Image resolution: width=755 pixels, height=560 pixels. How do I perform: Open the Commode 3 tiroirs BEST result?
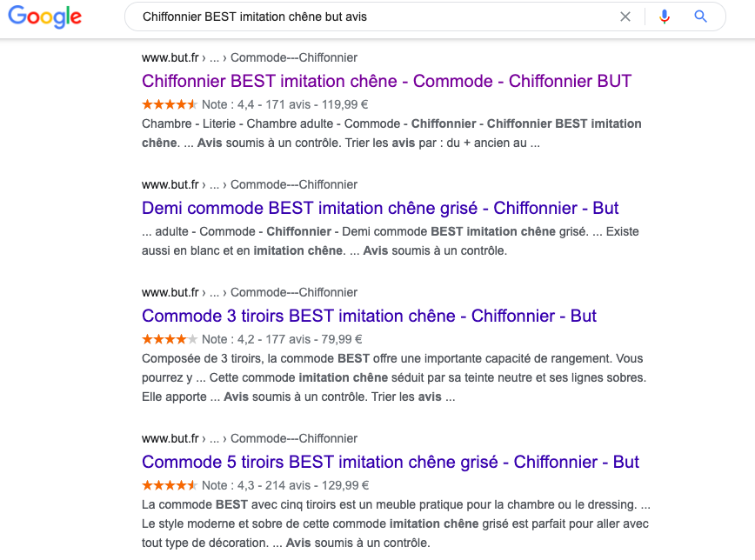pyautogui.click(x=369, y=317)
